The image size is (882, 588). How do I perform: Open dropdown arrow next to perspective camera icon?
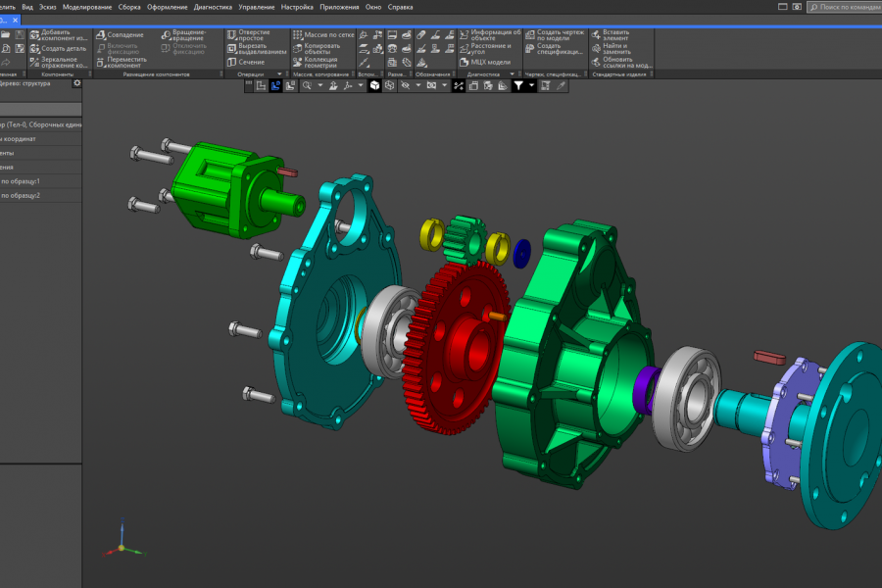coord(444,85)
